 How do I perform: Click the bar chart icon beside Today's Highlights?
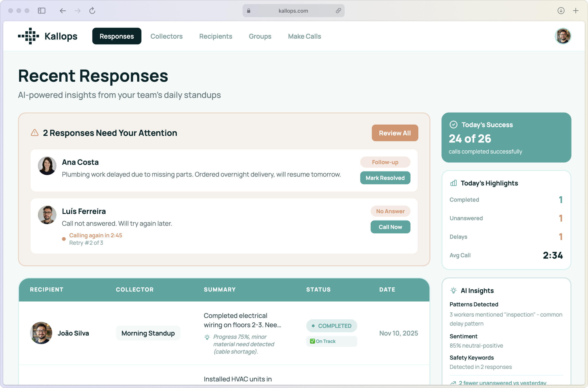pos(453,183)
